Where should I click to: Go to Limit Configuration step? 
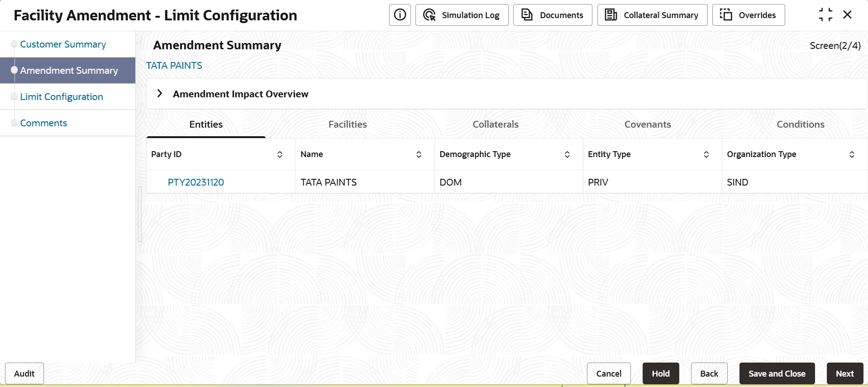click(62, 97)
